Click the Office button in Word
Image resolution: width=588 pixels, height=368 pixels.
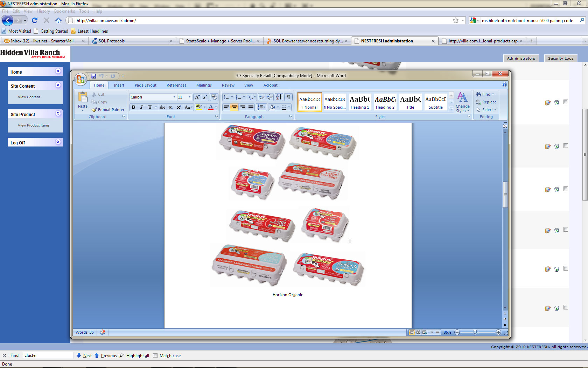point(80,79)
